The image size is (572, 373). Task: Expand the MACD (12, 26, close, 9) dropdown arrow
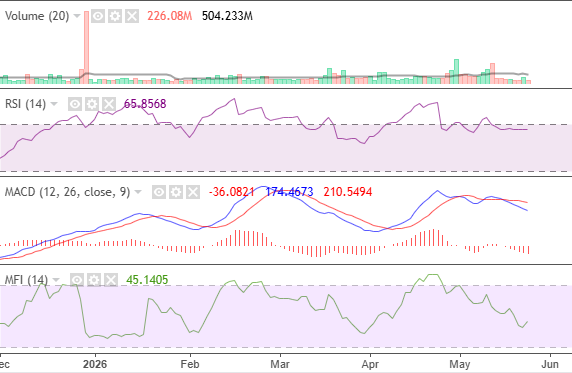pyautogui.click(x=138, y=192)
